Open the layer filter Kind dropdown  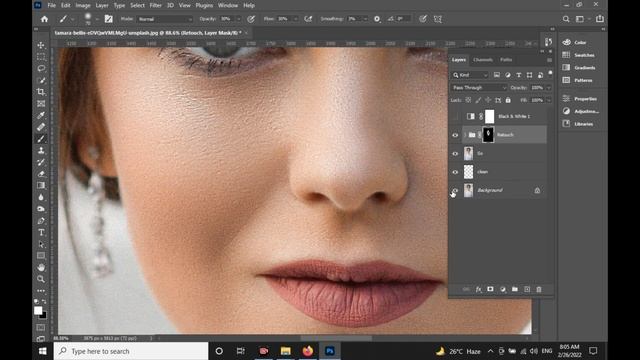[470, 75]
